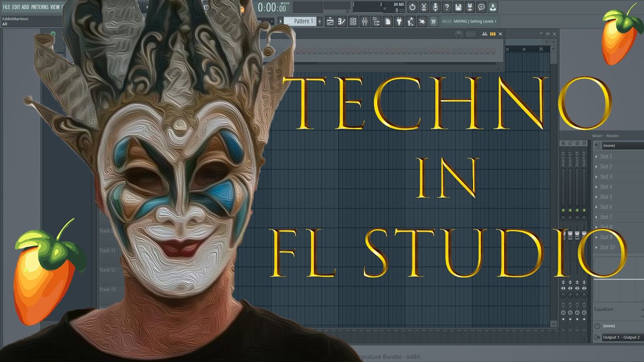Viewport: 644px width, 362px height.
Task: Open the Playlist view icon
Action: click(331, 21)
